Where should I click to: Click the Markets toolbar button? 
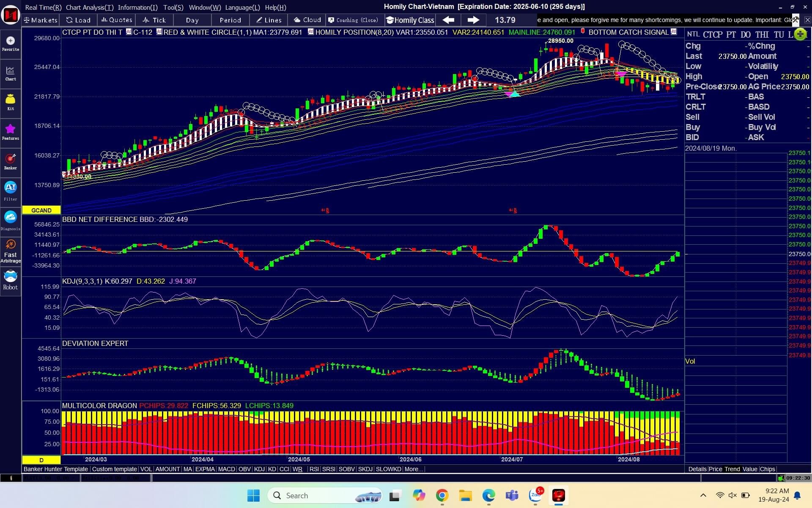click(x=41, y=20)
